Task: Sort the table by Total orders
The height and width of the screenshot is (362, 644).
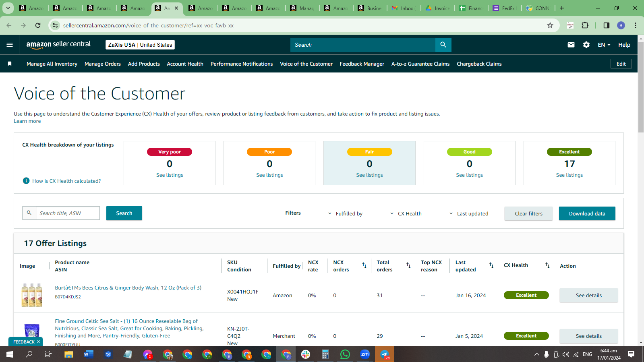Action: pos(408,265)
